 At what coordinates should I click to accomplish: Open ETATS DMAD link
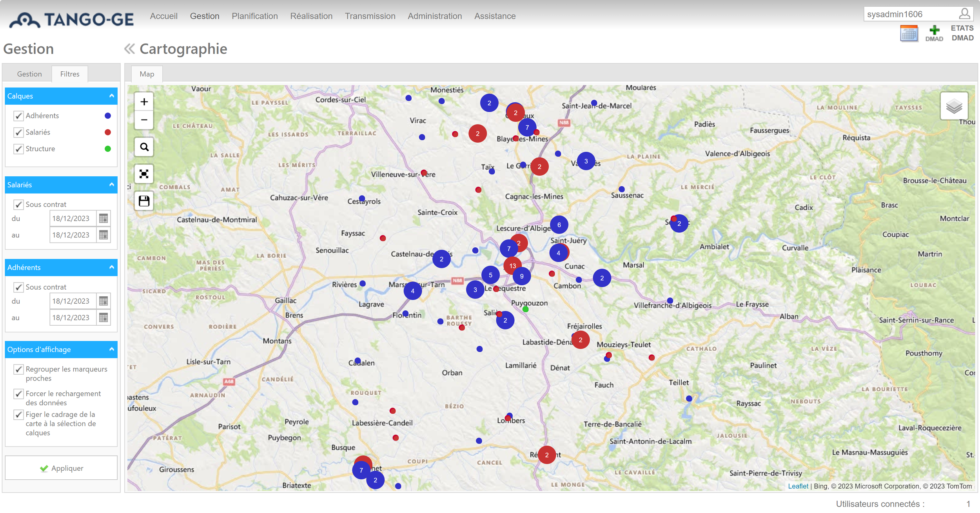click(x=962, y=33)
